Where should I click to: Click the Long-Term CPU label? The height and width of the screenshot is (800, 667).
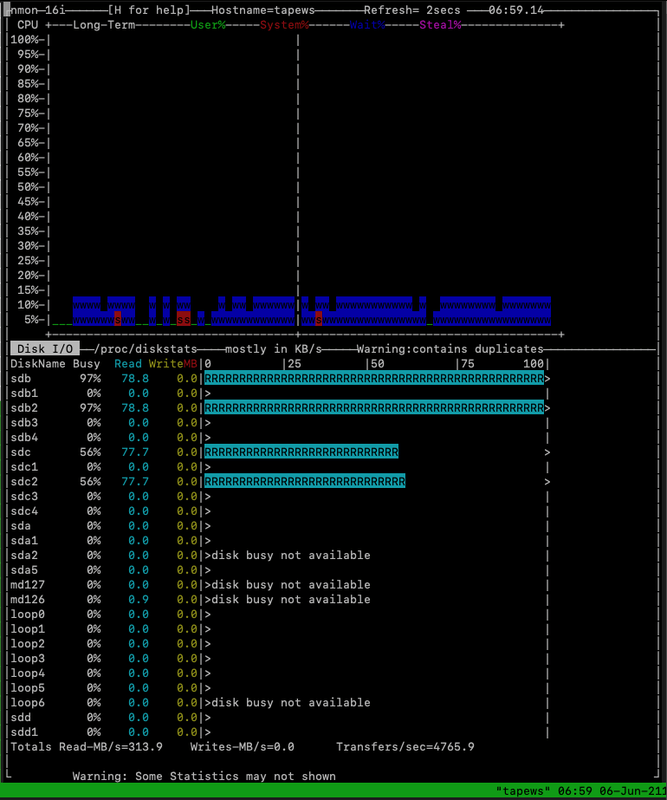click(x=104, y=25)
